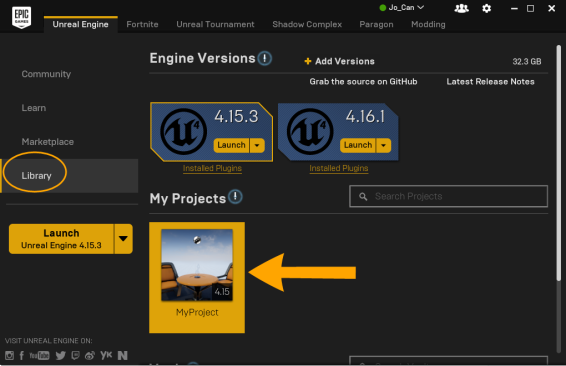Screen dimensions: 566x366
Task: Open the Twitch social icon
Action: [75, 356]
